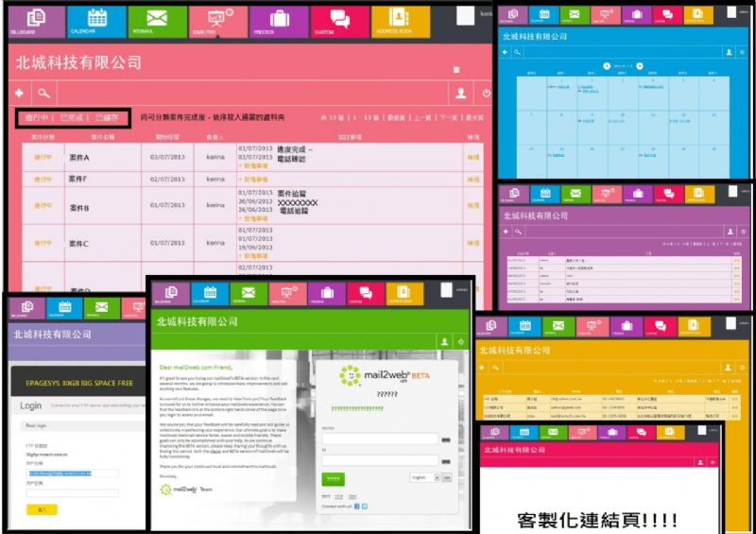The image size is (756, 534).
Task: Click empty password field in FTP login window
Action: point(73,493)
